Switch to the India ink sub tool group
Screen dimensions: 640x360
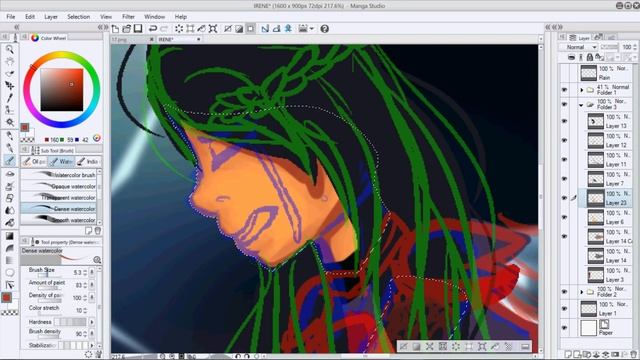pos(88,162)
